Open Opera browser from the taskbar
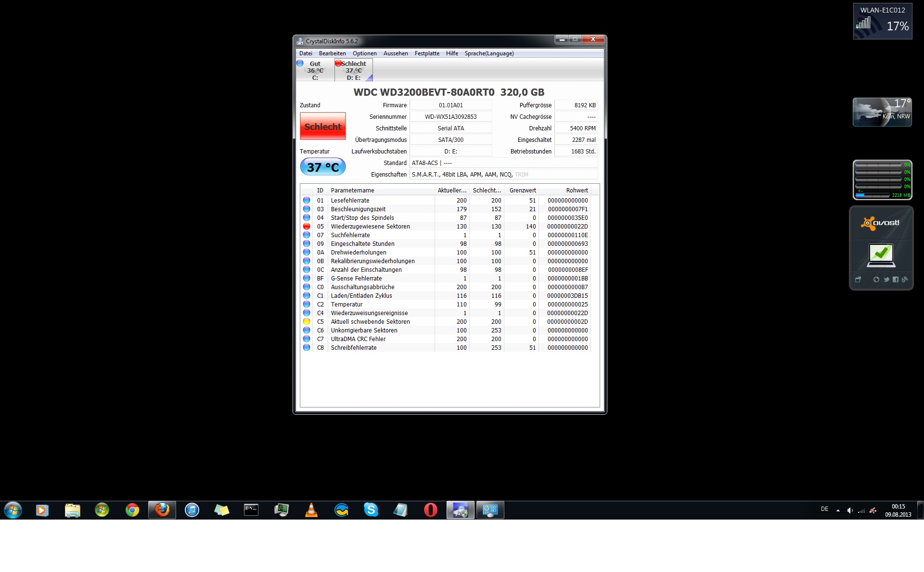Image resolution: width=924 pixels, height=572 pixels. 430,510
